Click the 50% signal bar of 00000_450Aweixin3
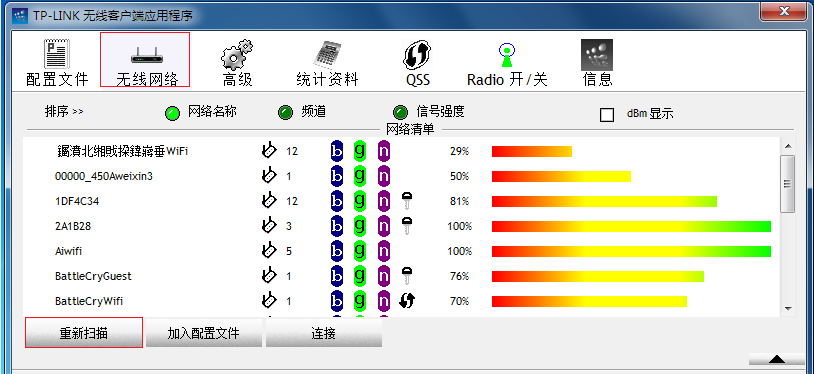 point(561,177)
